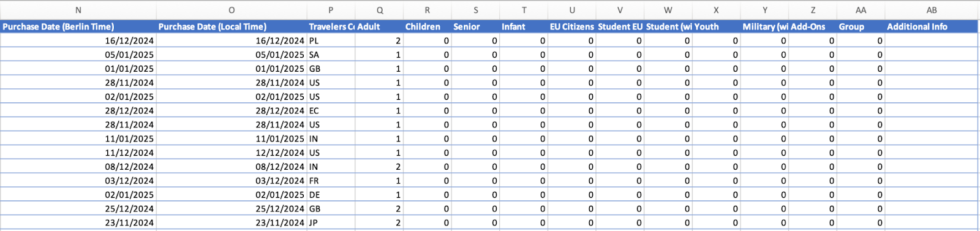The width and height of the screenshot is (980, 231).
Task: Select column AB header
Action: 932,10
